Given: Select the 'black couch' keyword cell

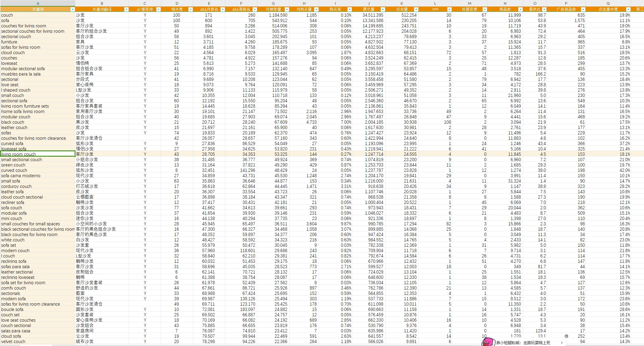Looking at the screenshot, I should click(38, 122).
